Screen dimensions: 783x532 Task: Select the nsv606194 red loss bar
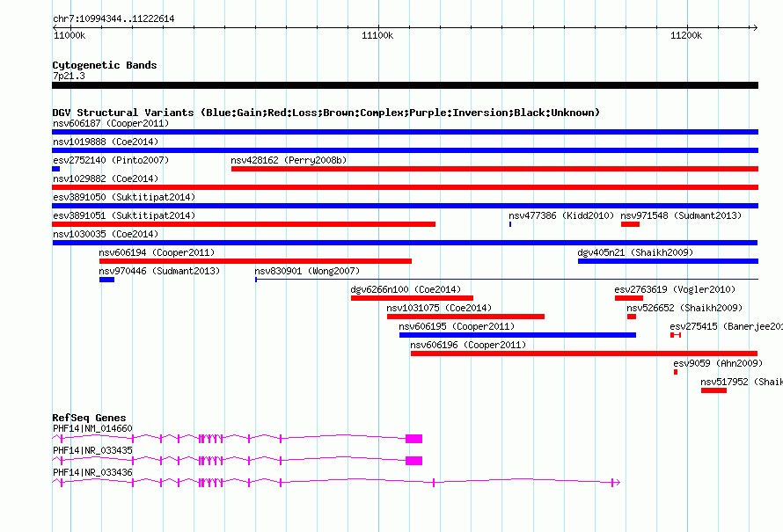click(x=256, y=261)
